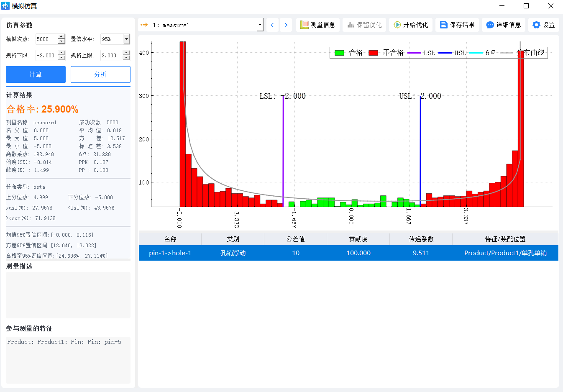The height and width of the screenshot is (392, 563).
Task: Decrease 规格下限 with the down stepper
Action: tap(61, 58)
